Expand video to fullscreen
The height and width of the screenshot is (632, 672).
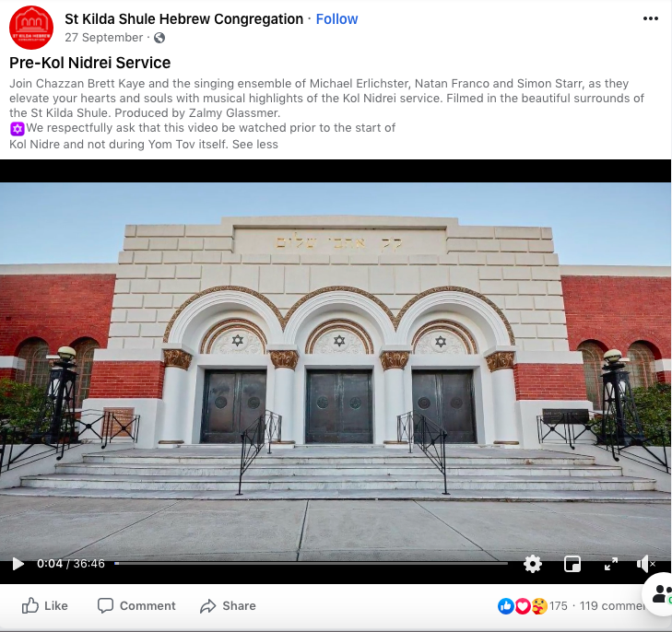click(x=611, y=564)
